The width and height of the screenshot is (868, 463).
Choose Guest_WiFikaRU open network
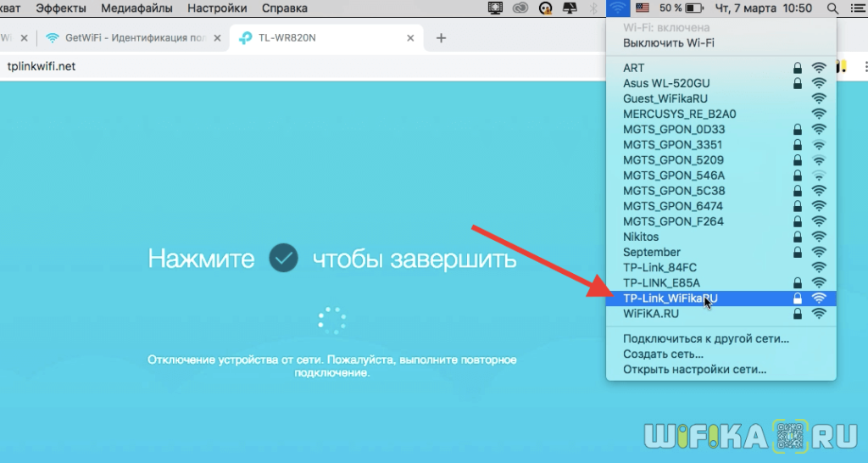click(x=665, y=98)
